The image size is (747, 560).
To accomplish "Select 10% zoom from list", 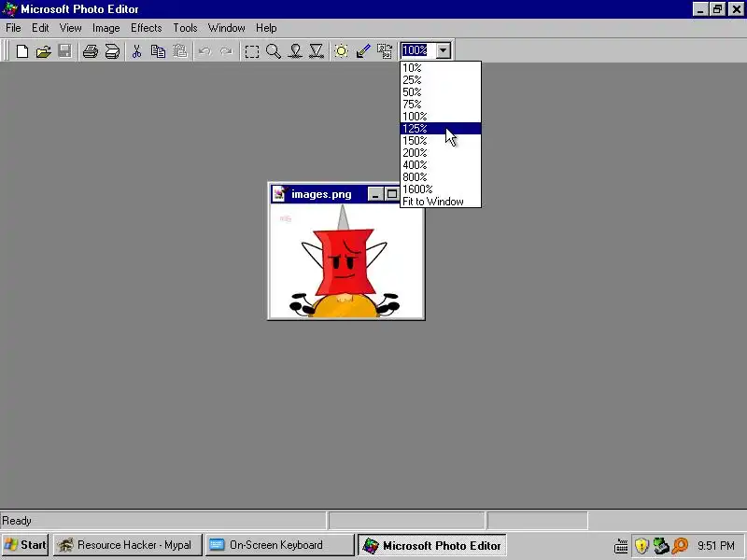I will click(x=440, y=67).
